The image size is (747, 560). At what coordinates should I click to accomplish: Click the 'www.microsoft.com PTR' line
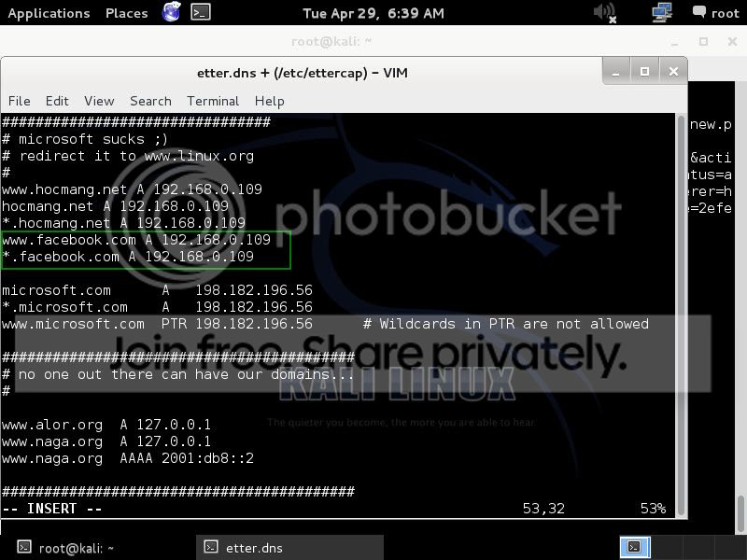[157, 324]
